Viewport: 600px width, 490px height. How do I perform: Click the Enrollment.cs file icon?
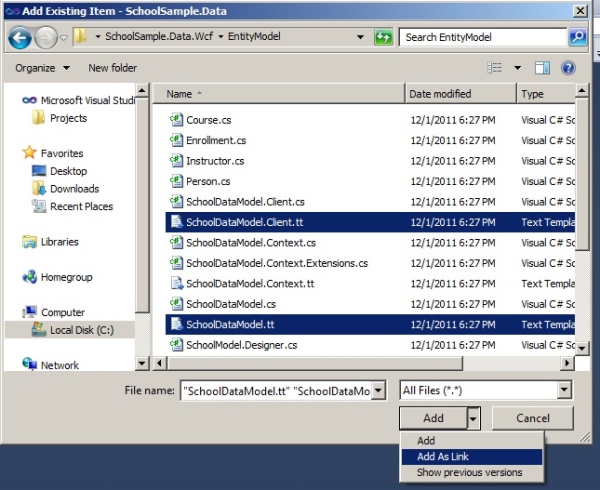click(x=176, y=140)
